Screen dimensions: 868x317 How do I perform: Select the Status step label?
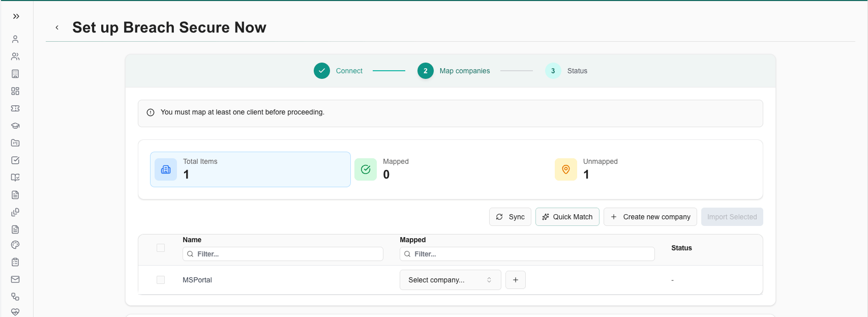coord(577,71)
